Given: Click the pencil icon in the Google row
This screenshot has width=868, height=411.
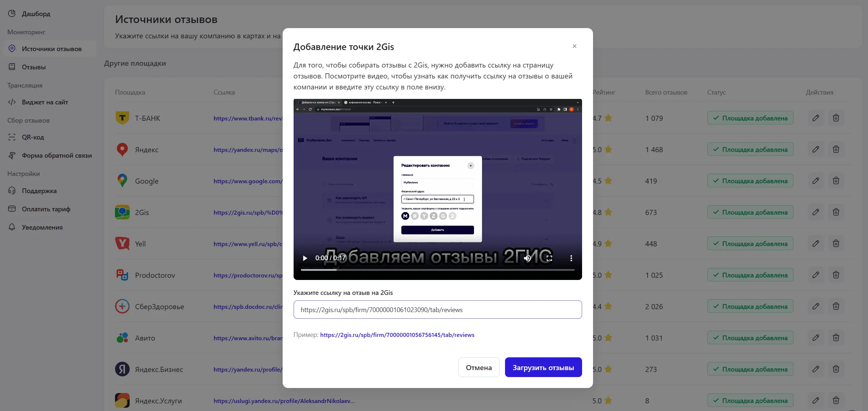Looking at the screenshot, I should (x=815, y=181).
